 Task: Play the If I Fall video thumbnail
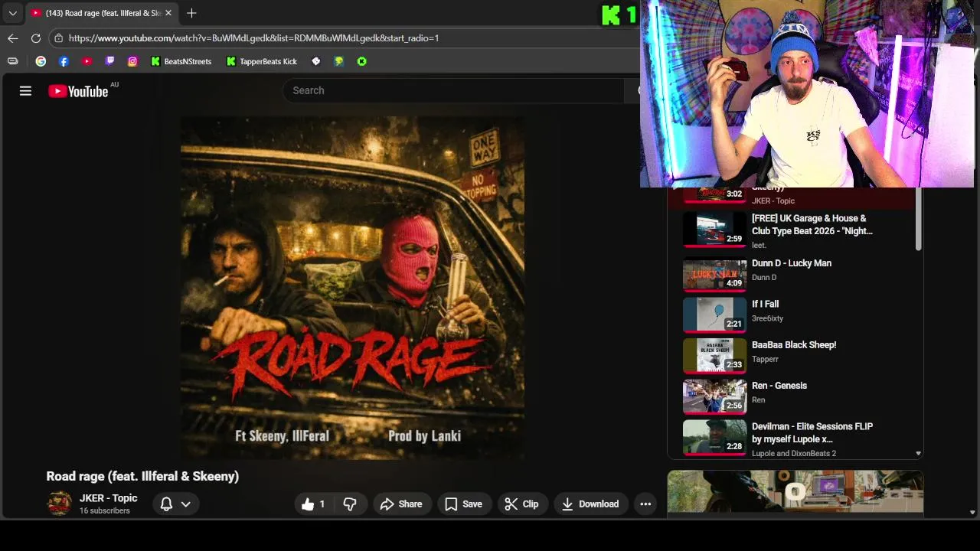(714, 315)
